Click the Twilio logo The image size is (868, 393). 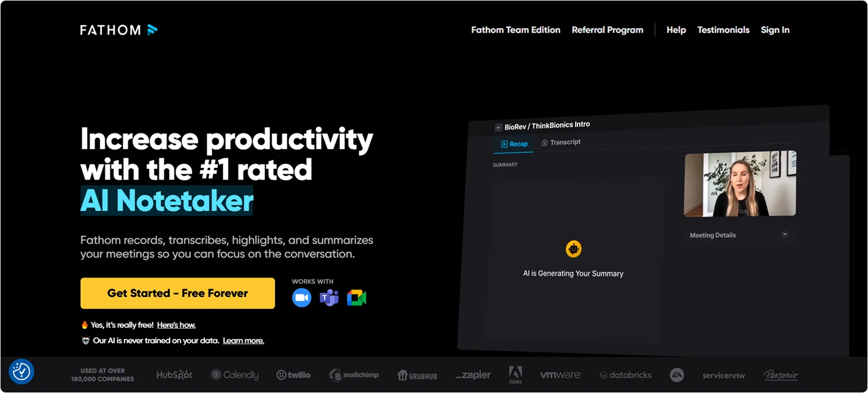click(293, 375)
